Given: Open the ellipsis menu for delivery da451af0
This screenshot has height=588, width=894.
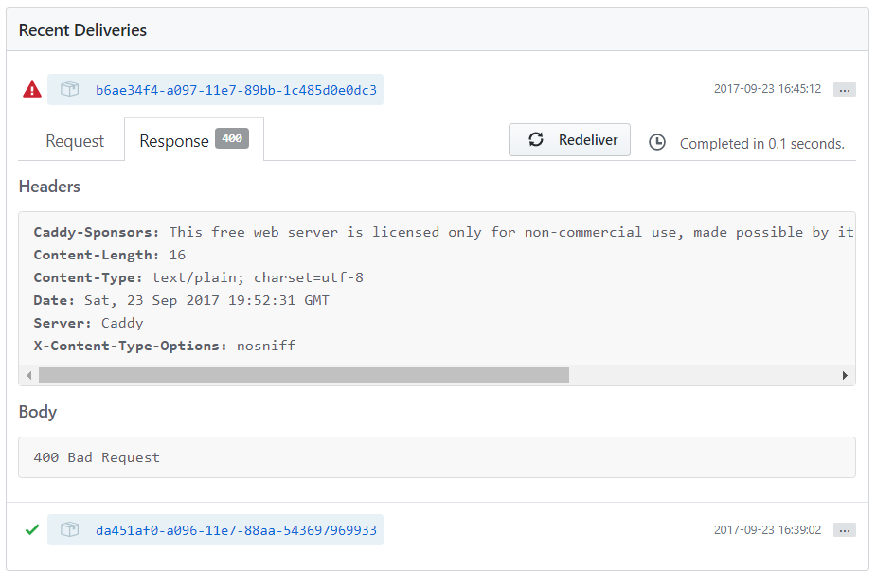Looking at the screenshot, I should coord(844,530).
